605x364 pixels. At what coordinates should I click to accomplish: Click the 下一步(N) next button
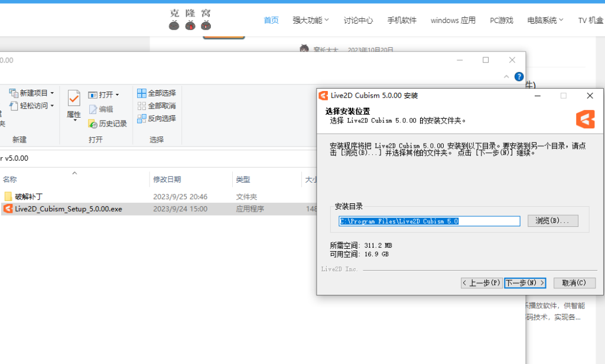click(x=525, y=283)
